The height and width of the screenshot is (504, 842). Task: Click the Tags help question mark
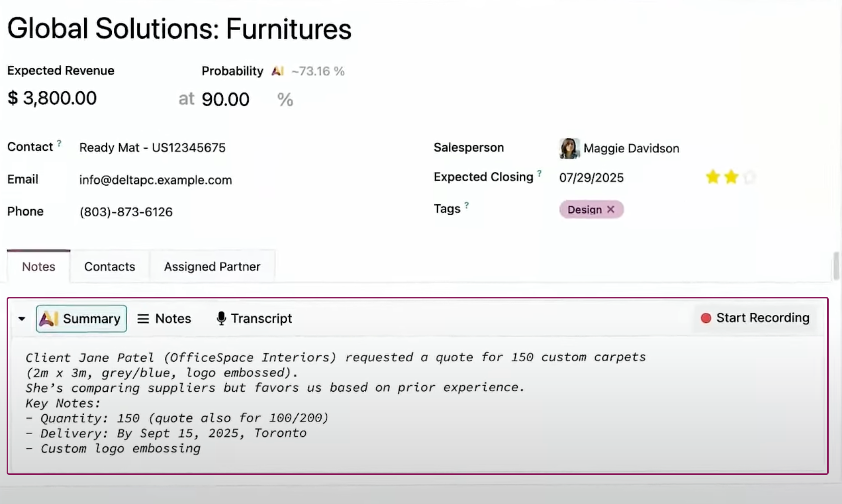(466, 205)
